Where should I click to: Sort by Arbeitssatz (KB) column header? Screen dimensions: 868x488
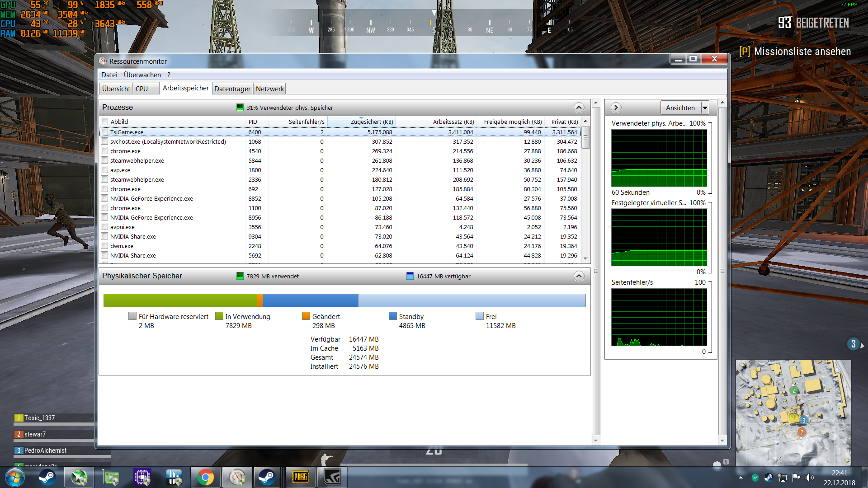point(453,122)
